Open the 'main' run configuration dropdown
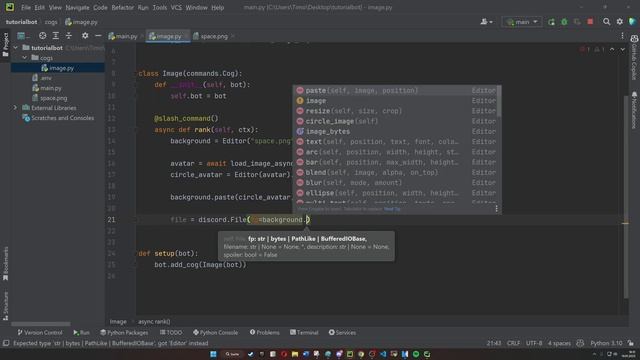The width and height of the screenshot is (640, 360). coord(522,22)
